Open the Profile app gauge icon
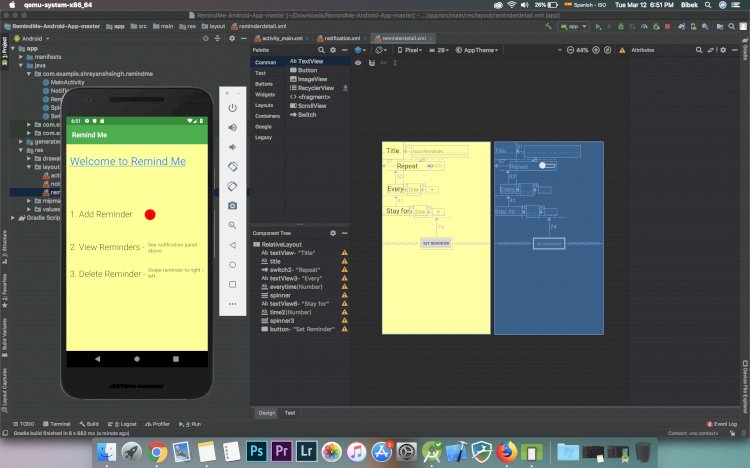The height and width of the screenshot is (468, 750). coord(644,27)
